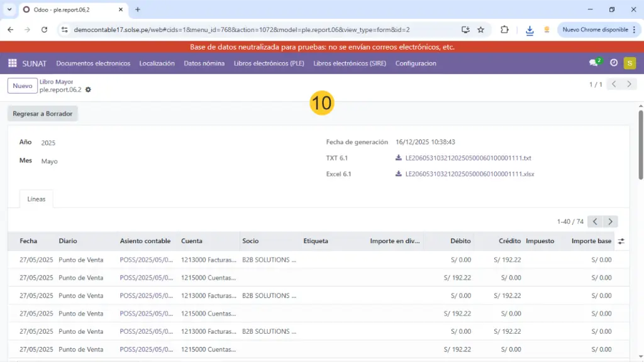Go to next record arrow
The image size is (644, 362).
(x=629, y=84)
